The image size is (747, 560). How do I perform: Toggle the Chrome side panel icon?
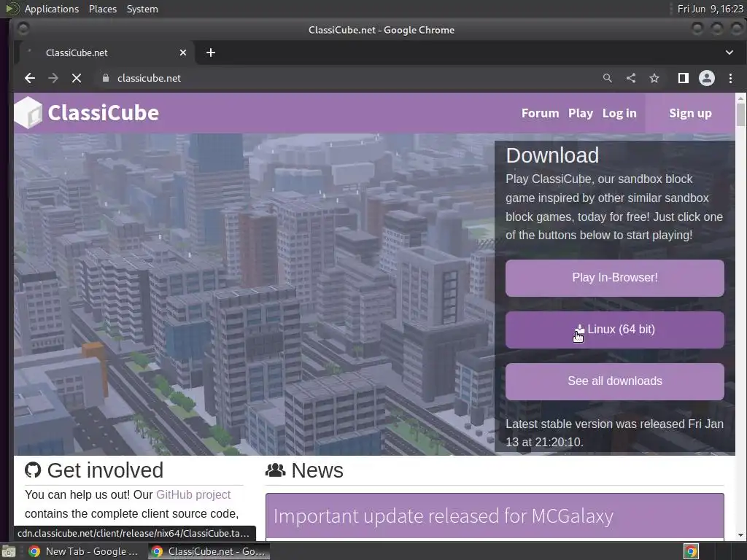pos(683,78)
